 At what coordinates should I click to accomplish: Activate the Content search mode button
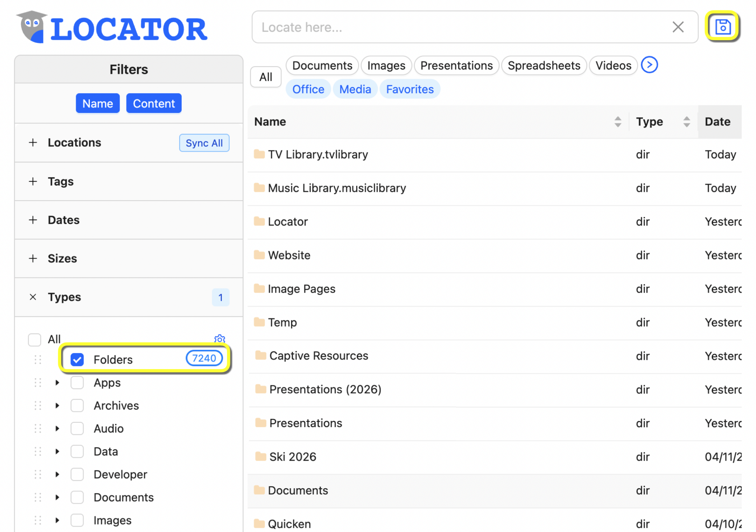pyautogui.click(x=154, y=103)
